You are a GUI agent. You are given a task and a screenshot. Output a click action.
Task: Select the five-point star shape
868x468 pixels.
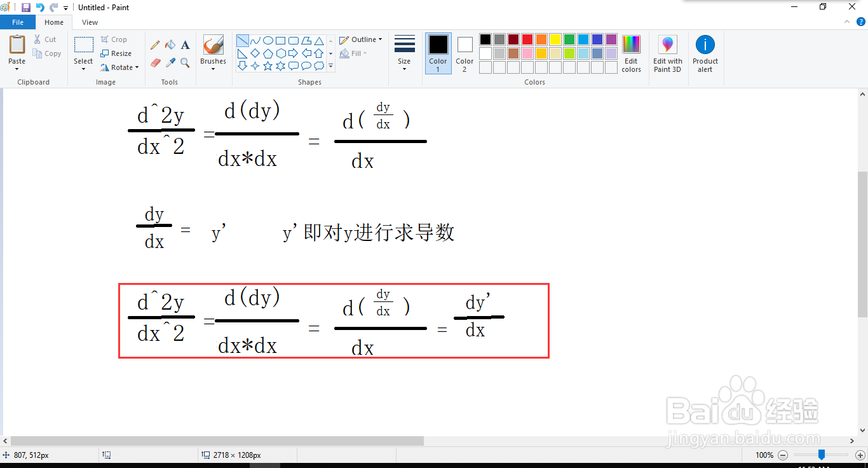point(268,65)
